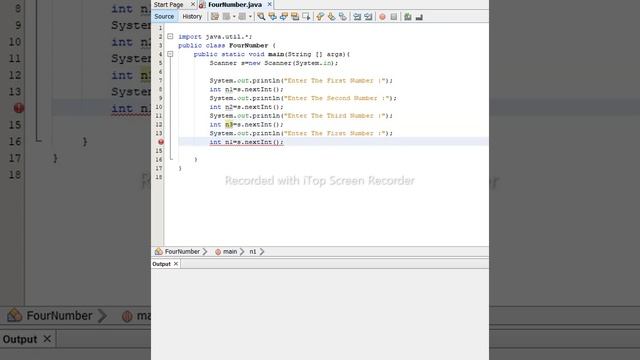Go to Previous Bookmark icon
Screen dimensions: 640x360
click(x=320, y=17)
